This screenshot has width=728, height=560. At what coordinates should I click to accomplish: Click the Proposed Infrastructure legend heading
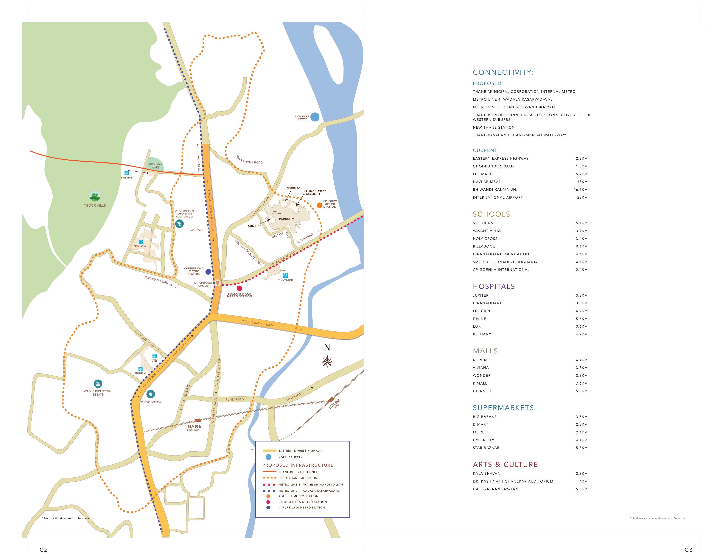(298, 465)
